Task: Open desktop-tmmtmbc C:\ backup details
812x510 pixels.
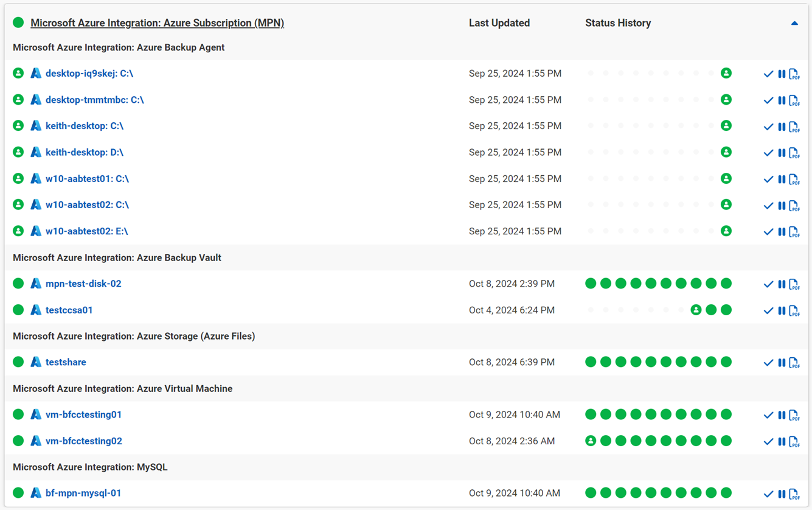Action: pyautogui.click(x=94, y=100)
